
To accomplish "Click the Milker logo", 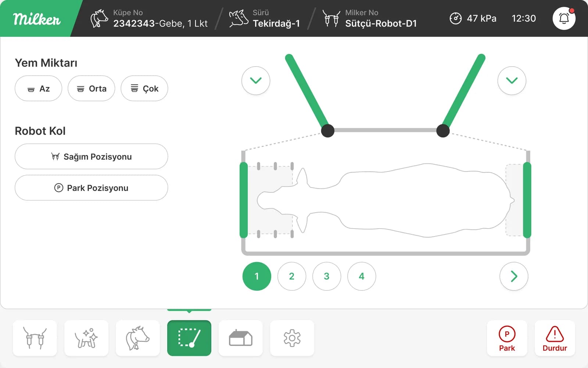I will pos(37,19).
